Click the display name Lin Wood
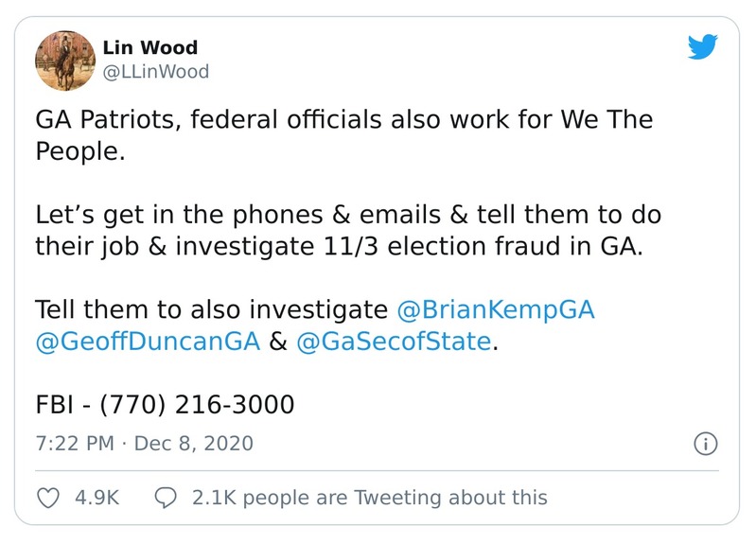The width and height of the screenshot is (756, 544). [x=149, y=48]
